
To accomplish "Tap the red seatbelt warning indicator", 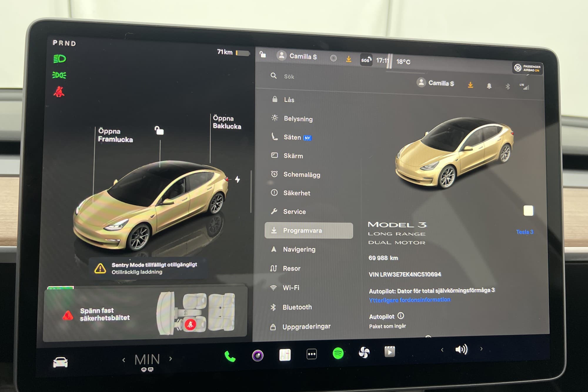I will tap(59, 92).
